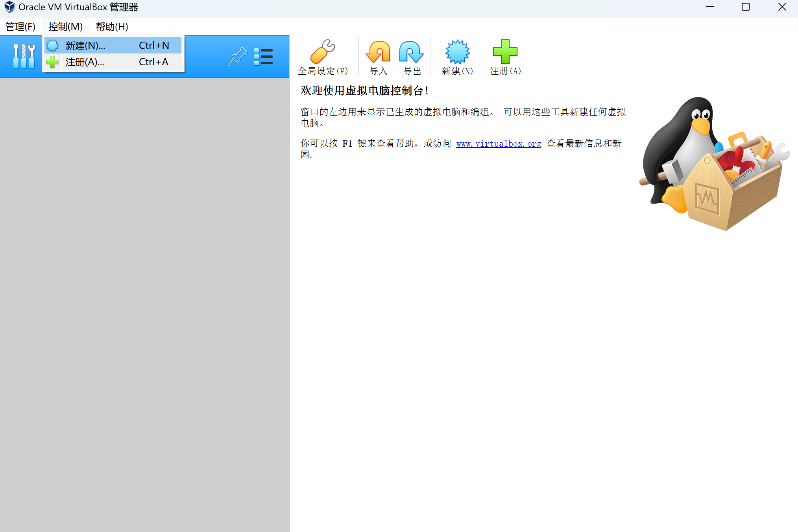
Task: Maximize the VirtualBox manager window
Action: (746, 7)
